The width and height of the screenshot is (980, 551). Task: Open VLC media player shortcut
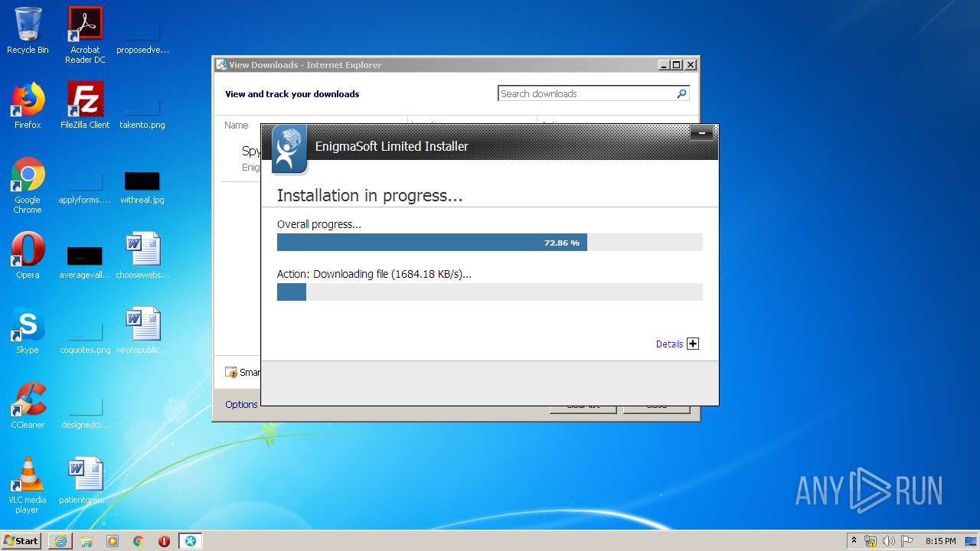click(x=28, y=485)
